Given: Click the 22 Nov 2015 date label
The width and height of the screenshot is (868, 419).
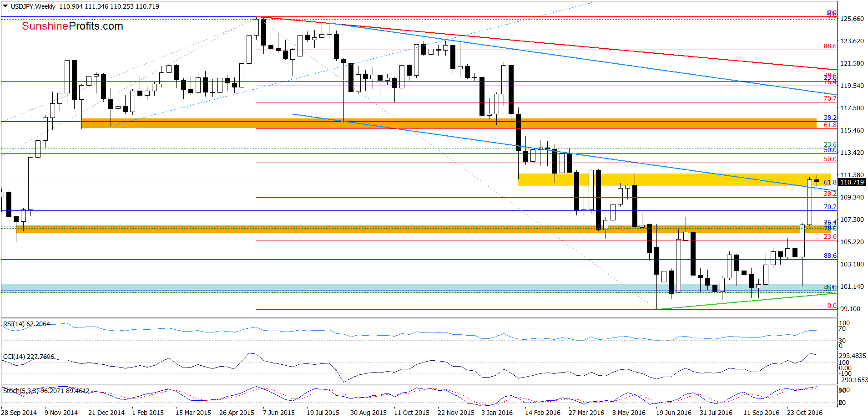Looking at the screenshot, I should pyautogui.click(x=456, y=413).
